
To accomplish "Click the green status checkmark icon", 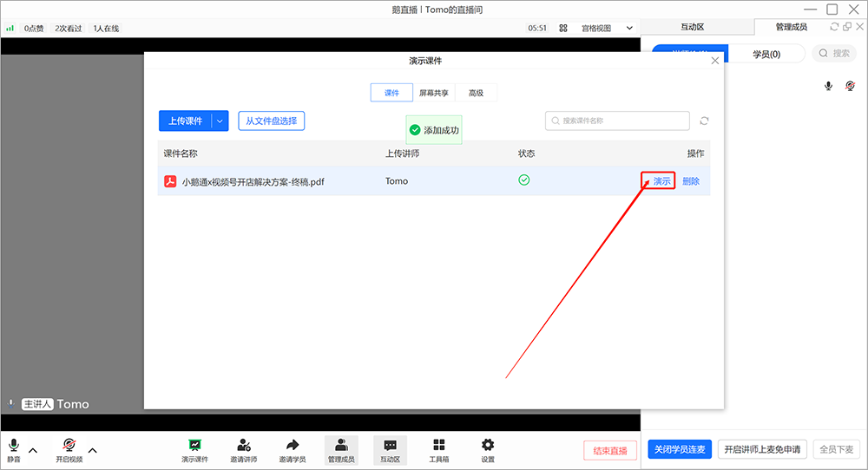I will pyautogui.click(x=523, y=180).
